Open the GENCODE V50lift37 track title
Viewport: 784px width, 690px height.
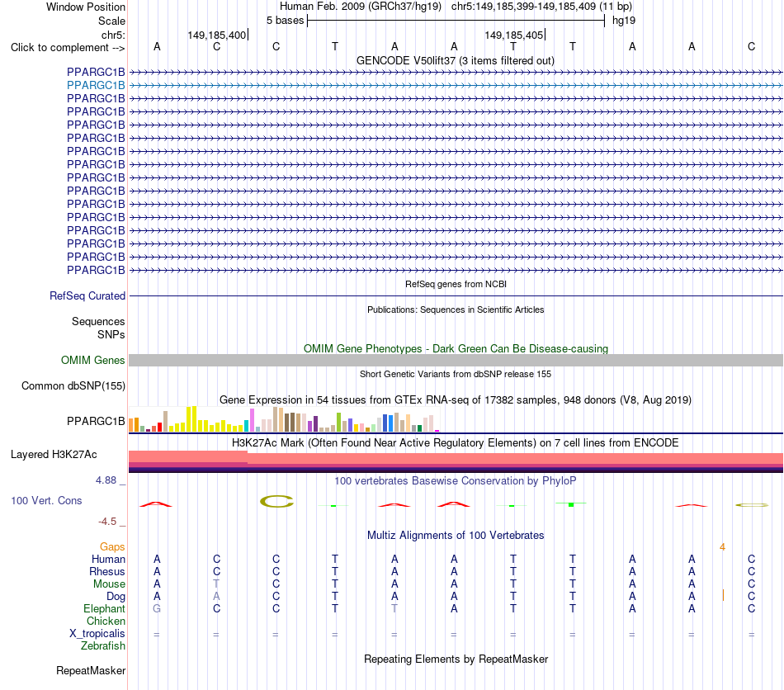pyautogui.click(x=456, y=61)
